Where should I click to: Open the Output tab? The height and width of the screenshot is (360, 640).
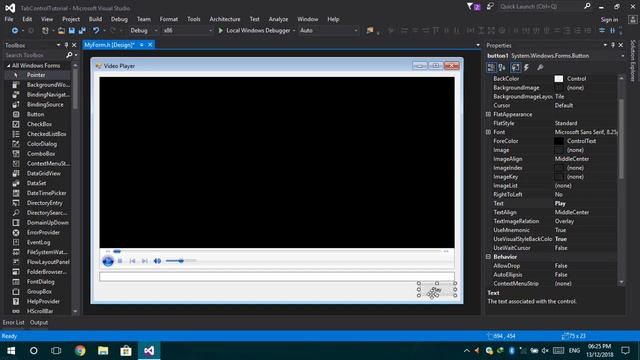pyautogui.click(x=39, y=322)
